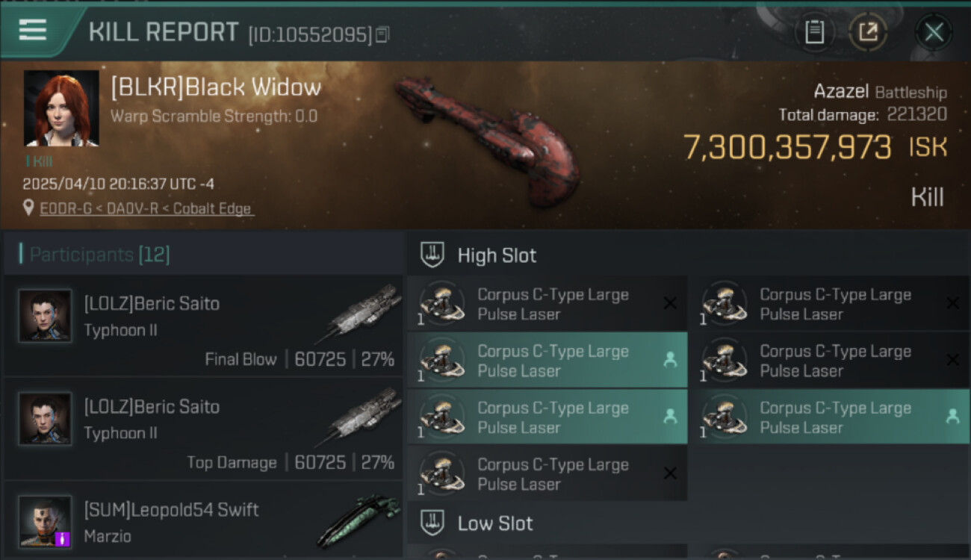Open Leopold54 Swift Marzio participant entry
Image resolution: width=971 pixels, height=560 pixels.
click(203, 520)
